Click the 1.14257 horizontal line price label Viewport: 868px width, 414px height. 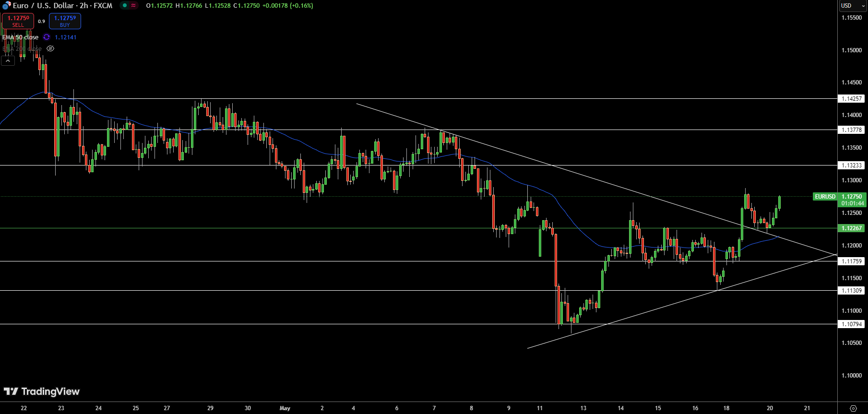(x=852, y=99)
